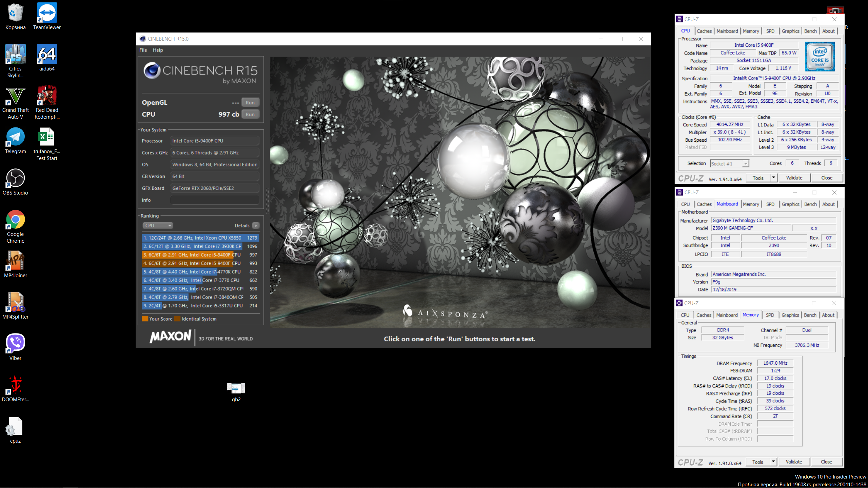The image size is (868, 488).
Task: Click the DRAM Frequency 1647.0 MHz value
Action: coord(775,363)
